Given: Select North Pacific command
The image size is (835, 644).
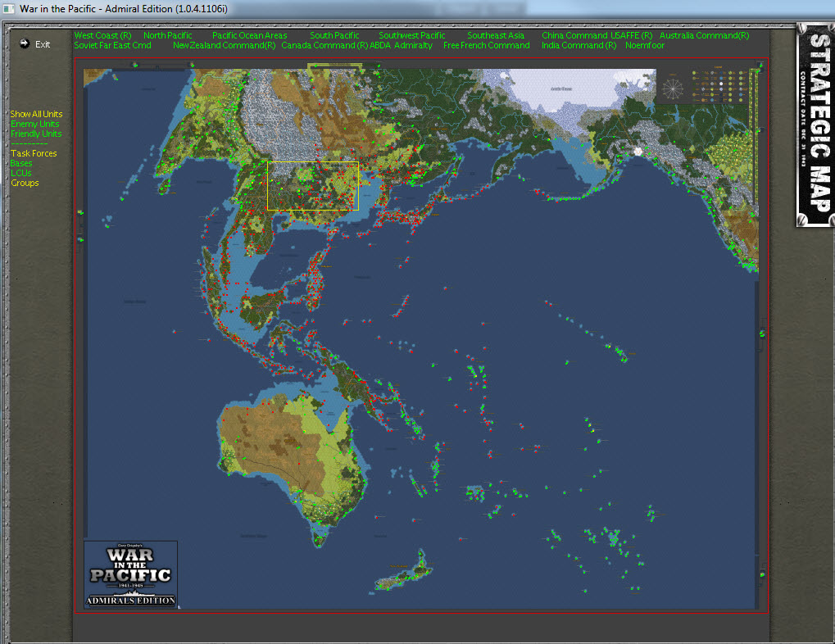Looking at the screenshot, I should [168, 35].
